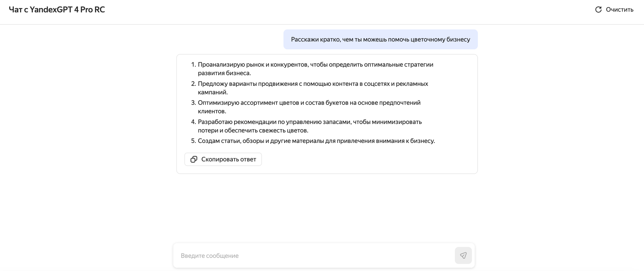Screen dimensions: 644x271
Task: Click the list number 3 marker
Action: (x=193, y=103)
